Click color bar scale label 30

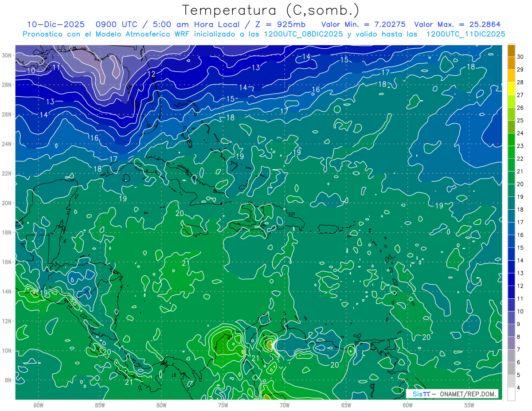pyautogui.click(x=520, y=57)
